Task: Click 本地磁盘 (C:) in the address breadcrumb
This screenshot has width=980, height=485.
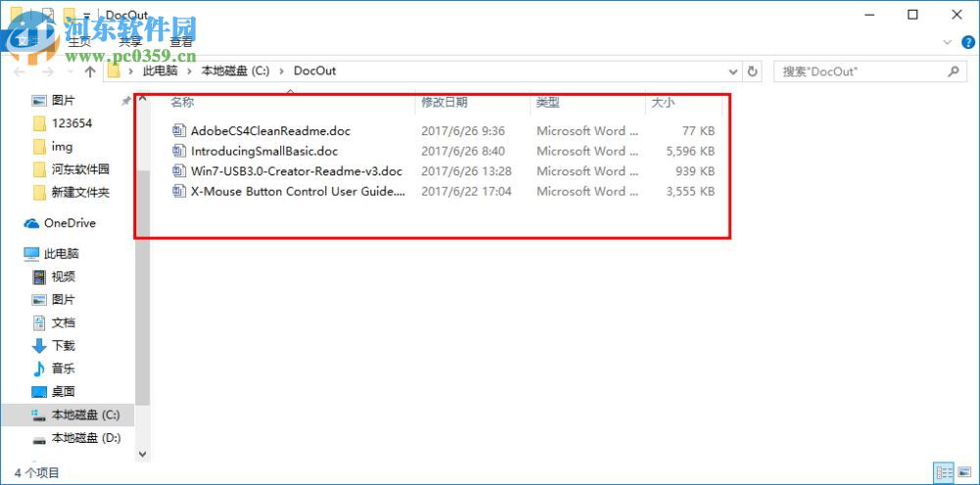Action: click(235, 71)
